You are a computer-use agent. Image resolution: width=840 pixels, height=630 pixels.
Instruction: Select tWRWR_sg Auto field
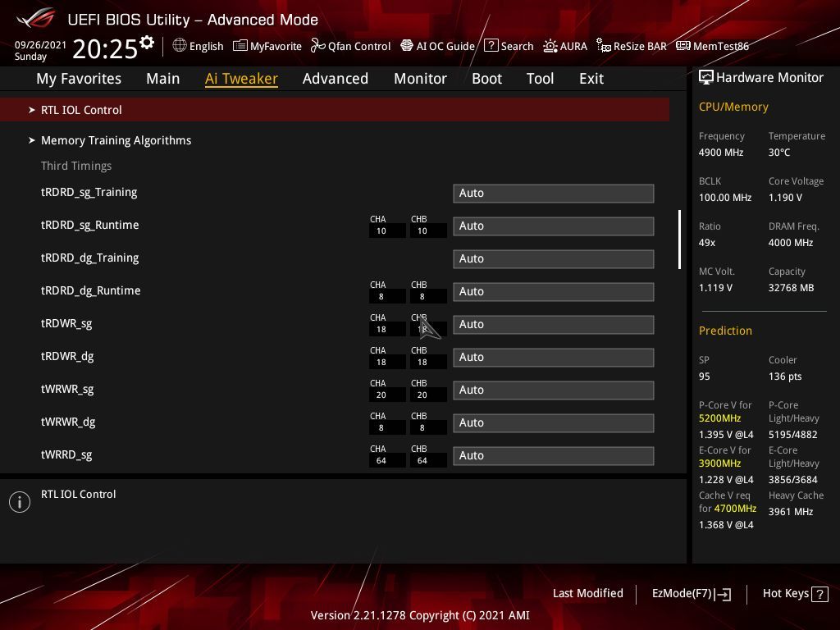[554, 390]
